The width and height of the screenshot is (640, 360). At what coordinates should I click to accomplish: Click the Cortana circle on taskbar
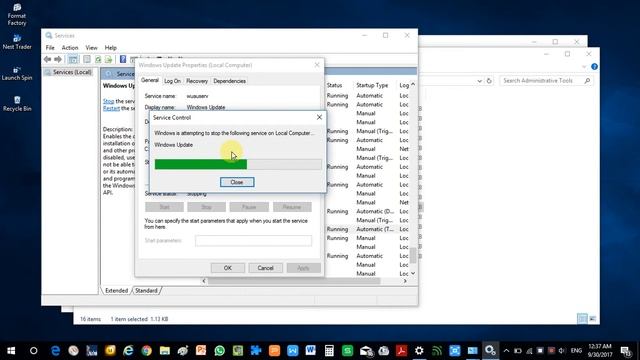(x=33, y=351)
